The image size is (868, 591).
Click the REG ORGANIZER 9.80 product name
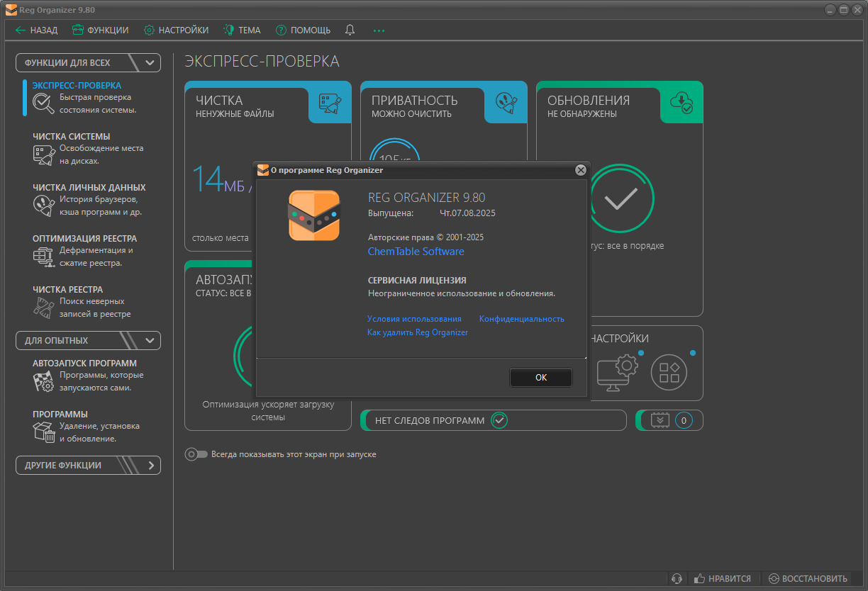427,198
